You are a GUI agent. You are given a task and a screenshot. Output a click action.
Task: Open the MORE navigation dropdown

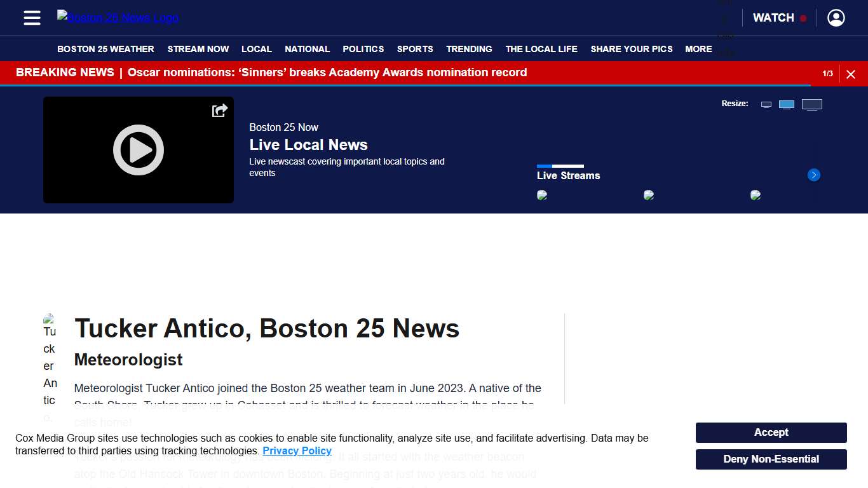click(x=698, y=49)
